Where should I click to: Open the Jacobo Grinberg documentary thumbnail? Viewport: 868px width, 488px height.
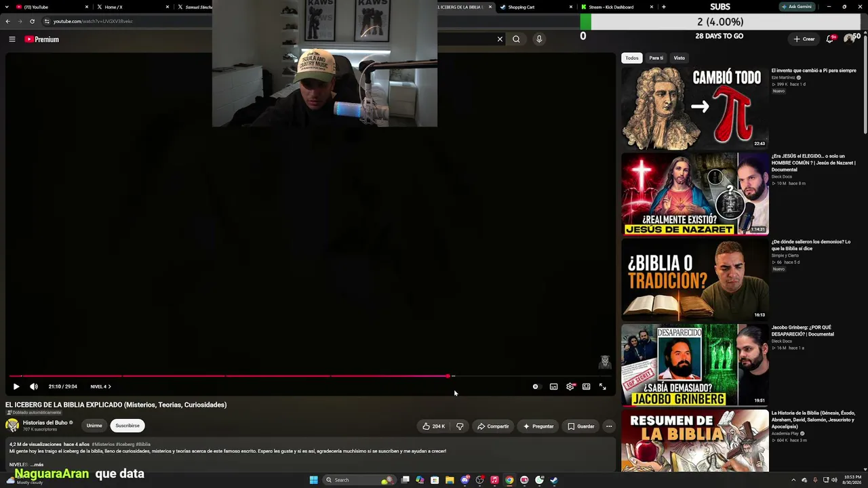point(695,365)
